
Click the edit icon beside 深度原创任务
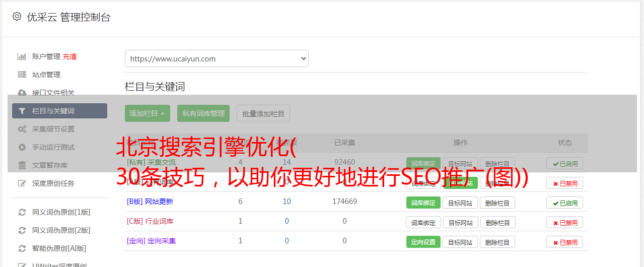pos(22,183)
